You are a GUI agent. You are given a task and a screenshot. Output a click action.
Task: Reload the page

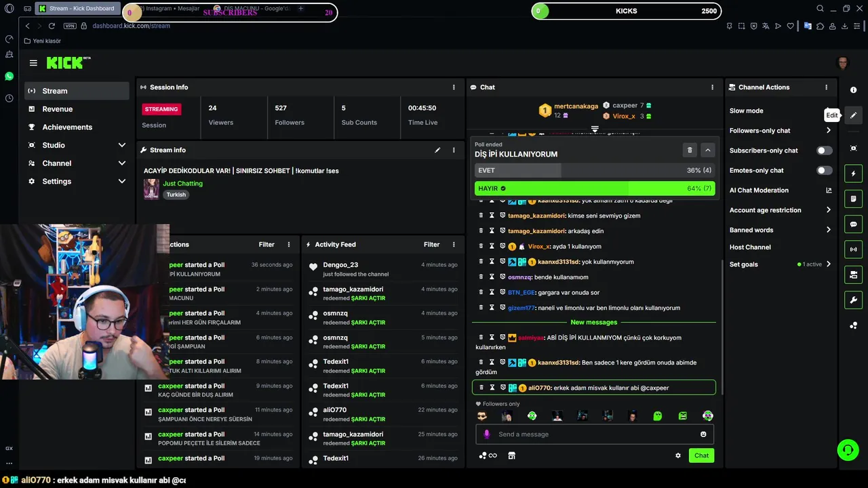click(52, 26)
